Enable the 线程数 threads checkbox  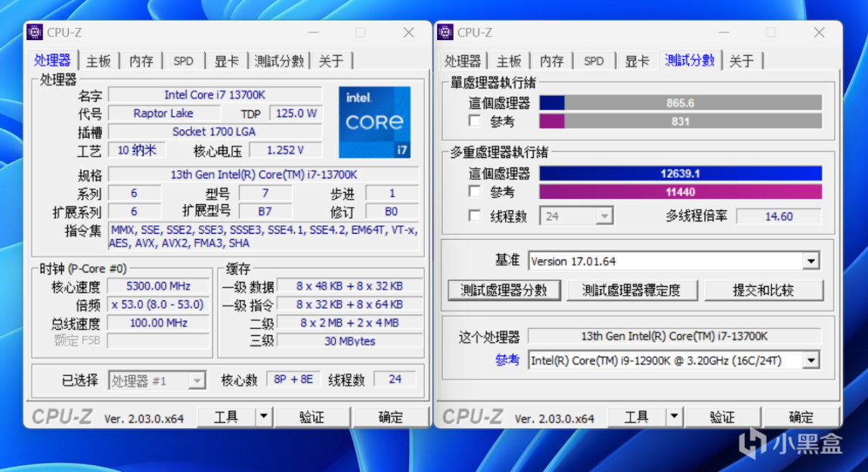tap(474, 216)
